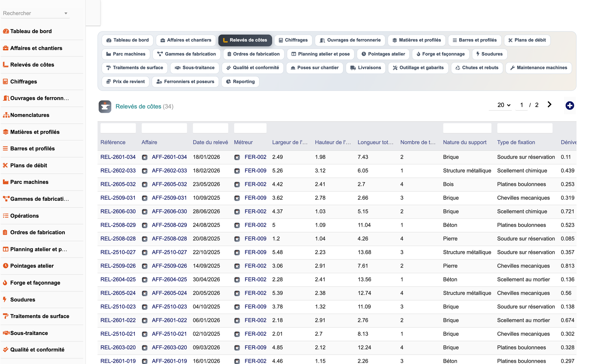Click the Date du relevé filter field
589x364 pixels.
tap(210, 128)
